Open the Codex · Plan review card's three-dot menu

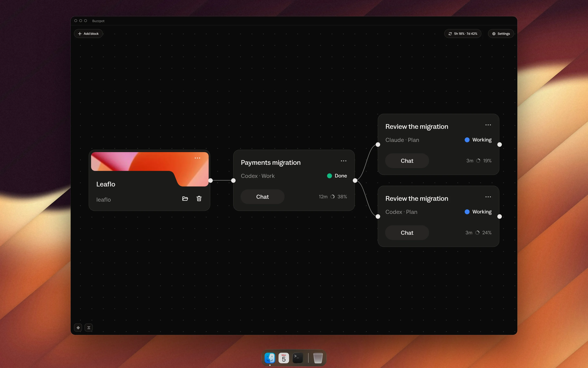[x=488, y=197]
